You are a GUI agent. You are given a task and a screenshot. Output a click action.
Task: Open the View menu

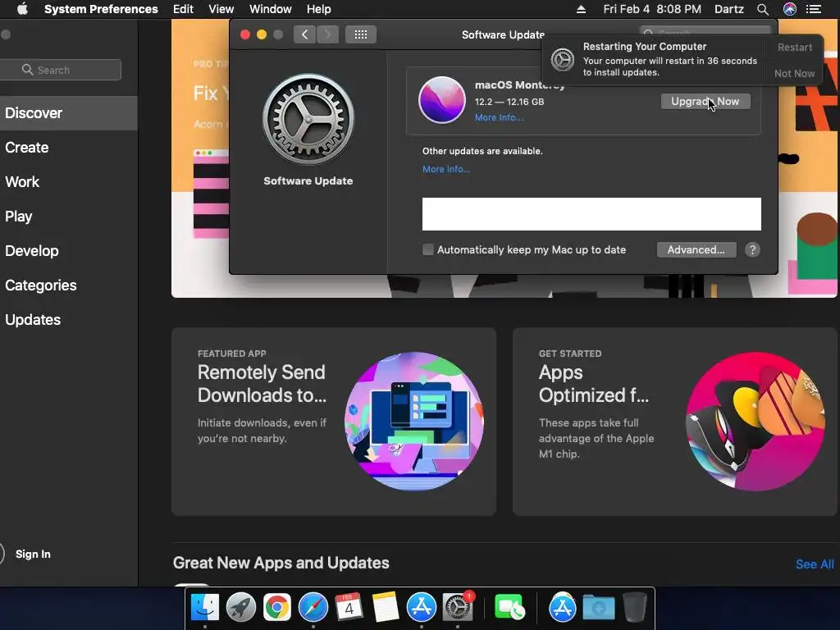point(221,9)
